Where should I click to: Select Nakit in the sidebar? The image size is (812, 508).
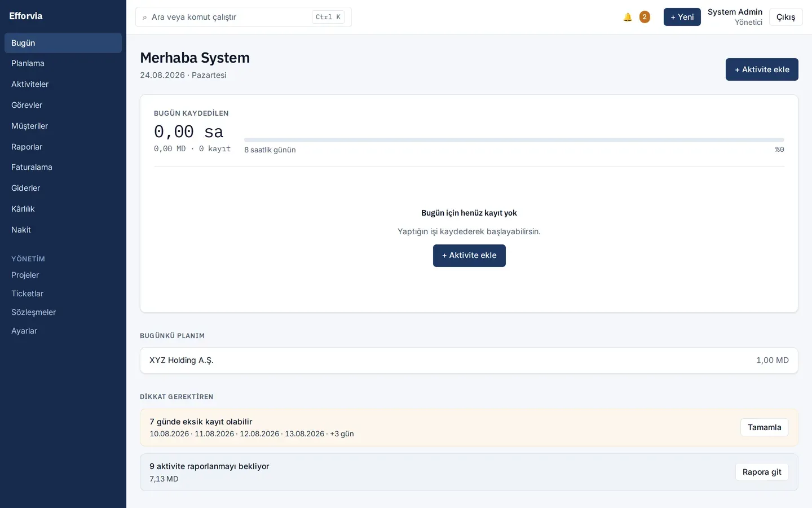63,230
